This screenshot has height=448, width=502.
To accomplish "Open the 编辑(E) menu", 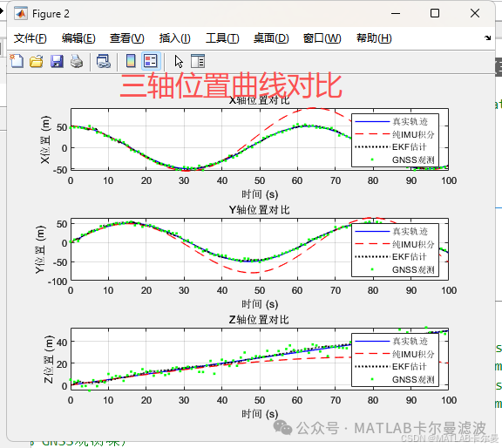I will (x=78, y=38).
